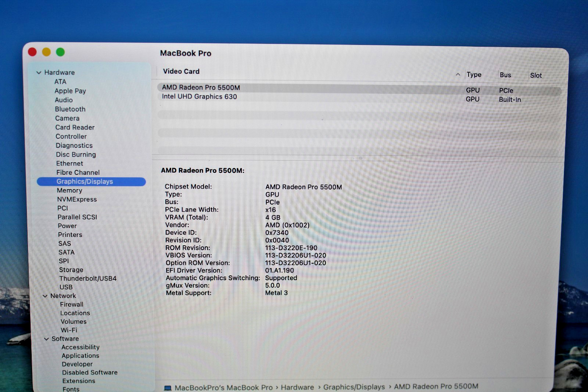Viewport: 588px width, 392px height.
Task: Sort by Type column header
Action: (x=474, y=75)
